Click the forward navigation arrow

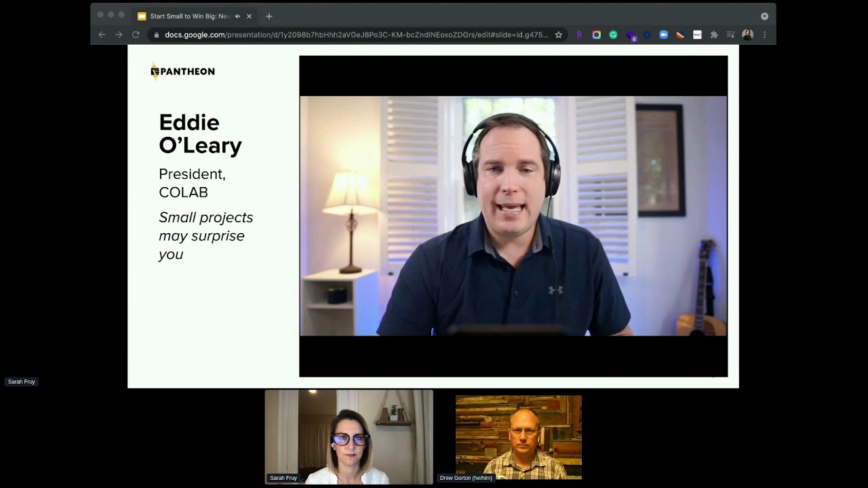(119, 35)
